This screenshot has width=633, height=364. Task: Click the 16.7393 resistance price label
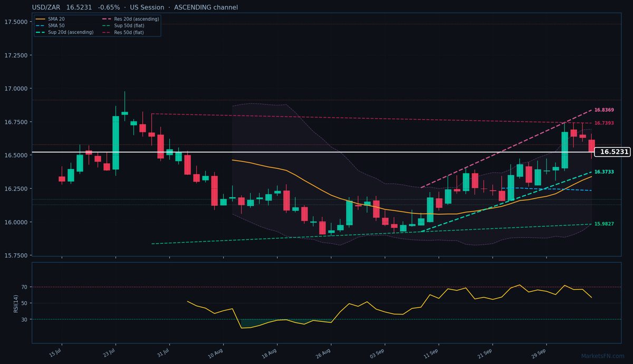click(x=604, y=123)
